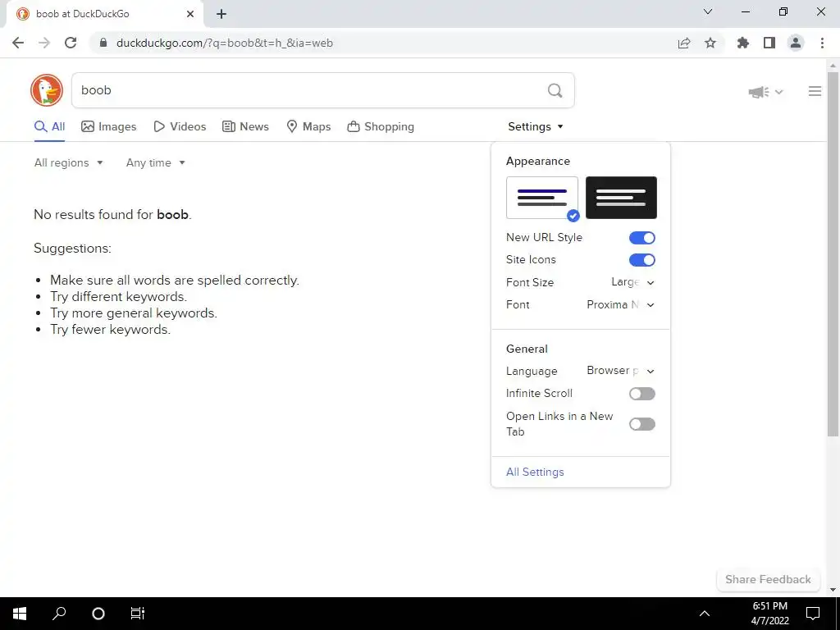840x630 pixels.
Task: Collapse the Settings dropdown
Action: pyautogui.click(x=536, y=126)
